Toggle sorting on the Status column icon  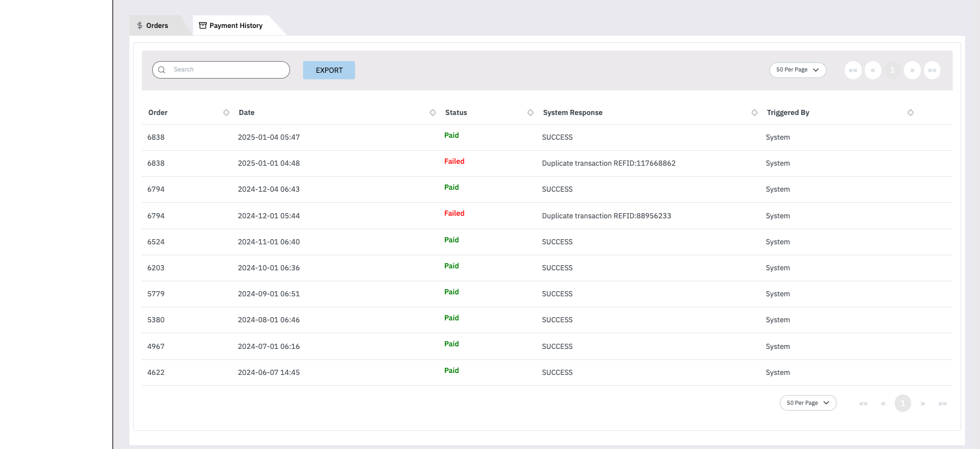[x=531, y=112]
